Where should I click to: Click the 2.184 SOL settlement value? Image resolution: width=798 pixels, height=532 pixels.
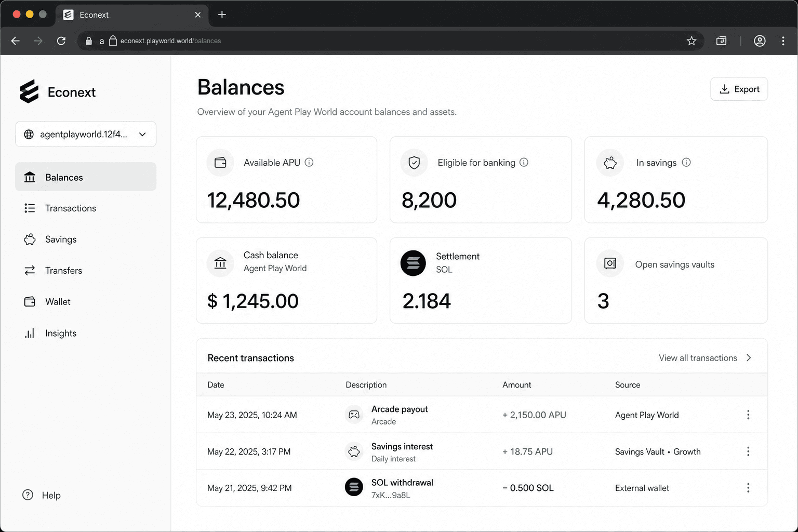click(x=427, y=301)
